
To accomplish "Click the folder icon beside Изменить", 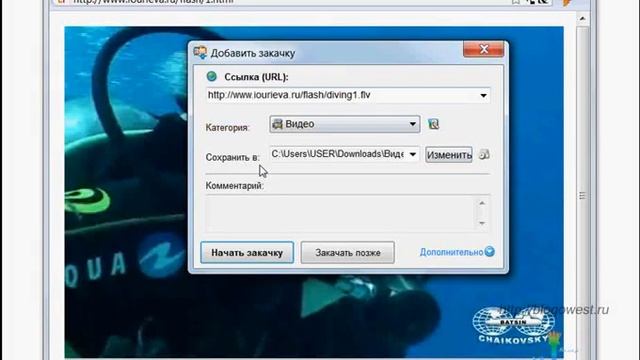I will [x=484, y=155].
